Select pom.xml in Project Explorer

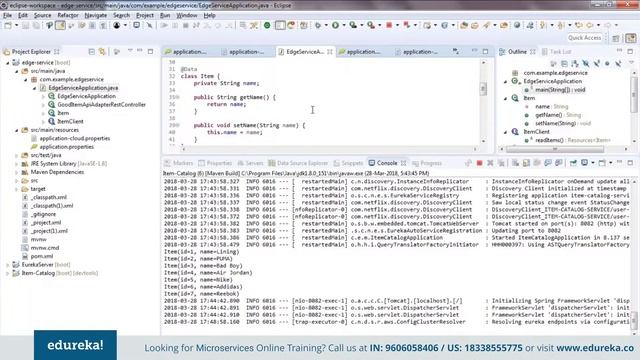38,256
